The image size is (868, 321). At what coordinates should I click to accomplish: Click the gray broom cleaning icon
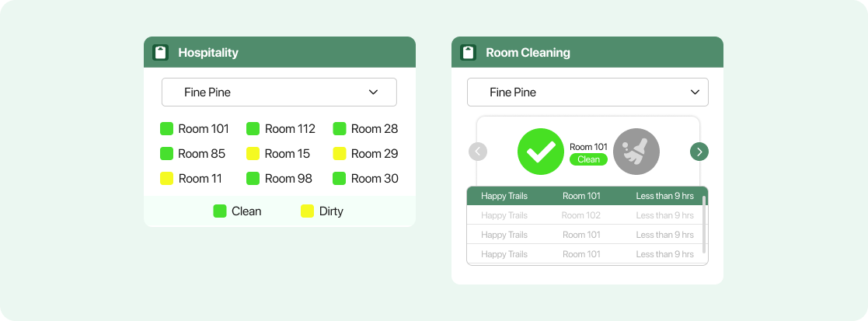[x=636, y=152]
